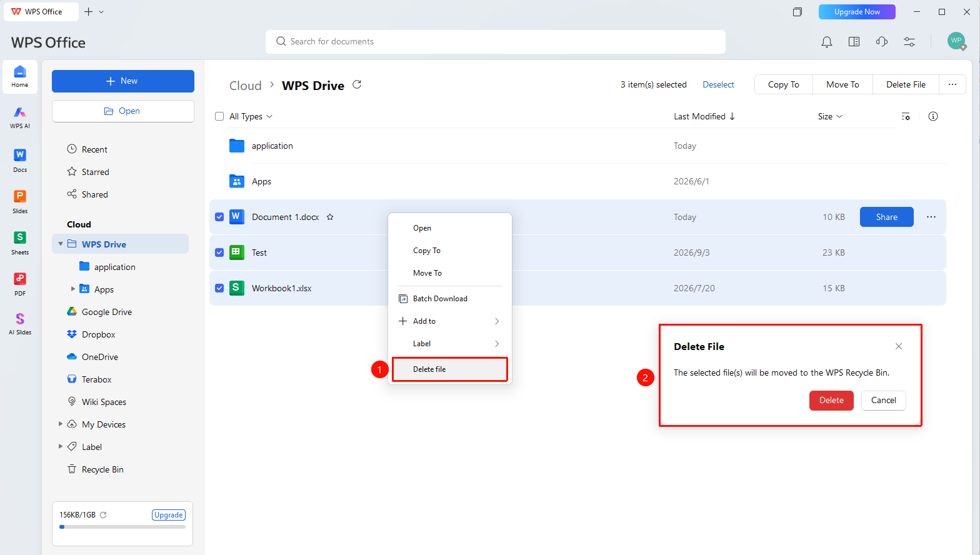Sort by the Last Modified column
The width and height of the screenshot is (980, 555).
[x=704, y=116]
